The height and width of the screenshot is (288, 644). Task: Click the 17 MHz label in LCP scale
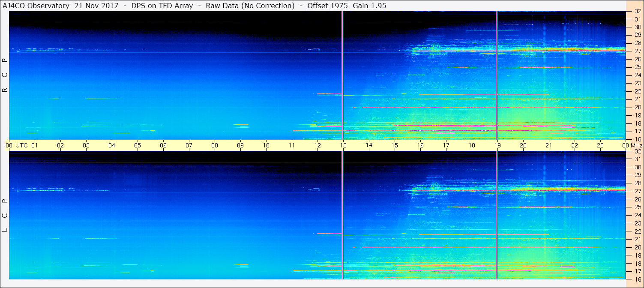coord(638,271)
